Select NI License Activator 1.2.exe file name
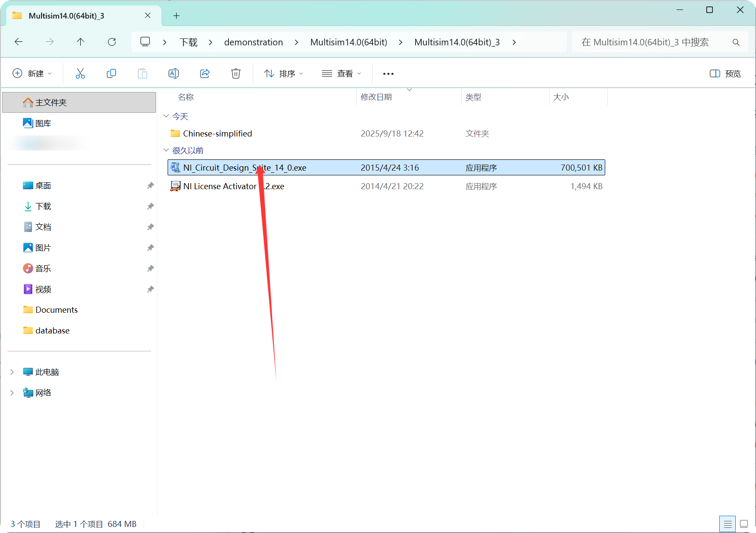Image resolution: width=756 pixels, height=533 pixels. coord(234,186)
